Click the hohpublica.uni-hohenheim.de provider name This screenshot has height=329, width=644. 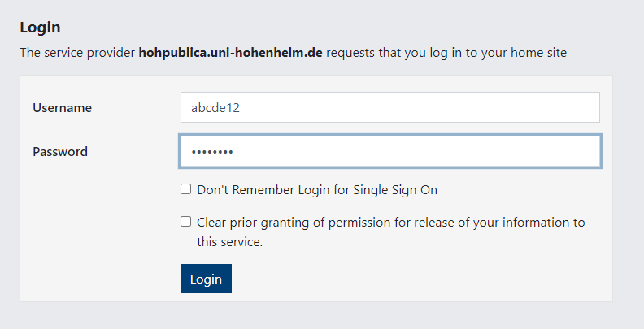231,53
